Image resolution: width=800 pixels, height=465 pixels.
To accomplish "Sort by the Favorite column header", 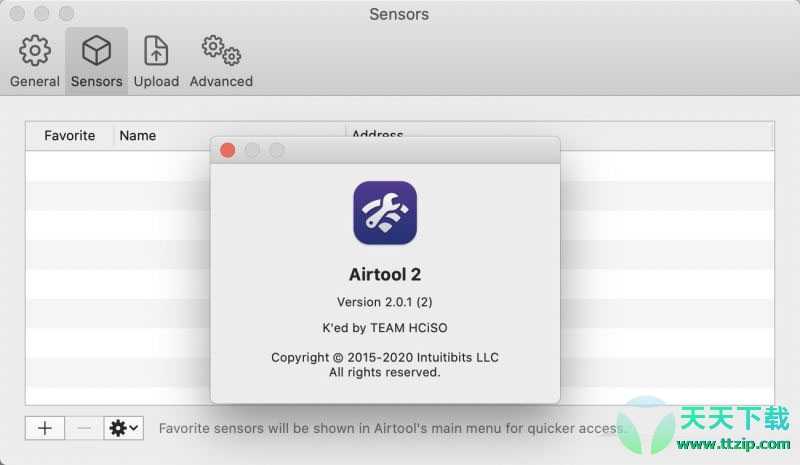I will pyautogui.click(x=70, y=136).
